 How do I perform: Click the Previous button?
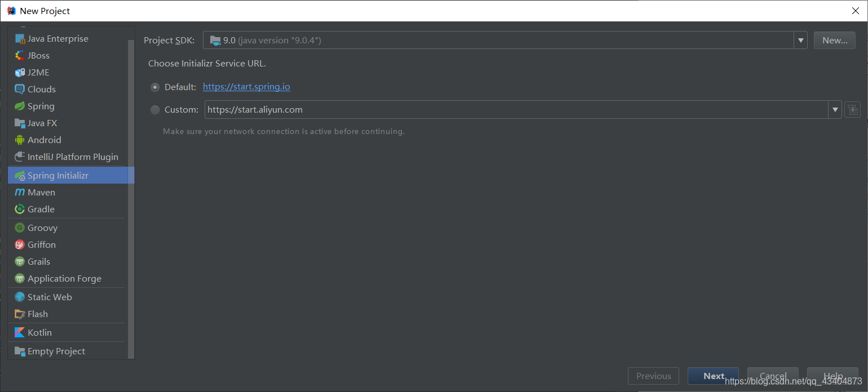pos(654,376)
